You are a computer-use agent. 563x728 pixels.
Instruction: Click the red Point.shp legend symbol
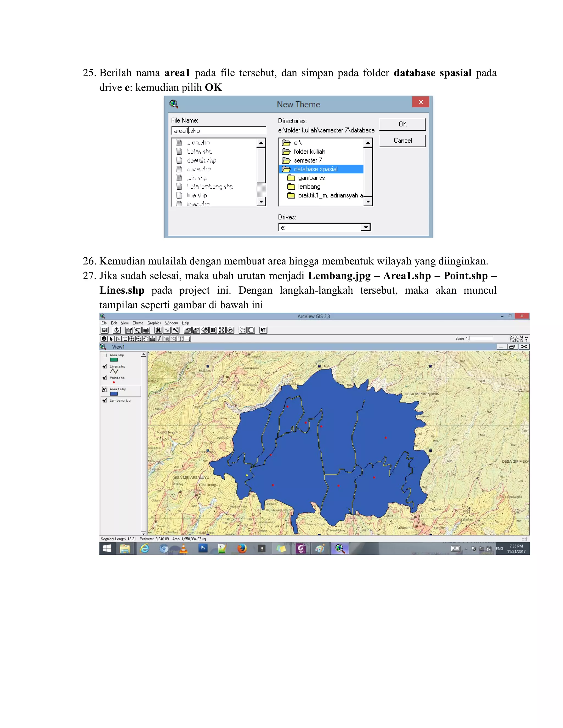(x=114, y=382)
